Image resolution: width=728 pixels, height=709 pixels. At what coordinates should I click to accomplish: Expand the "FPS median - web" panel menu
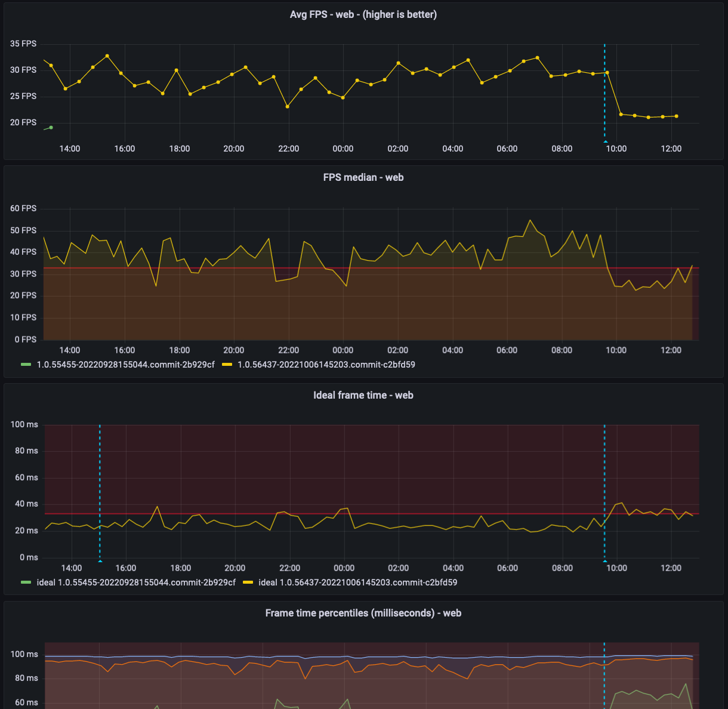point(363,177)
